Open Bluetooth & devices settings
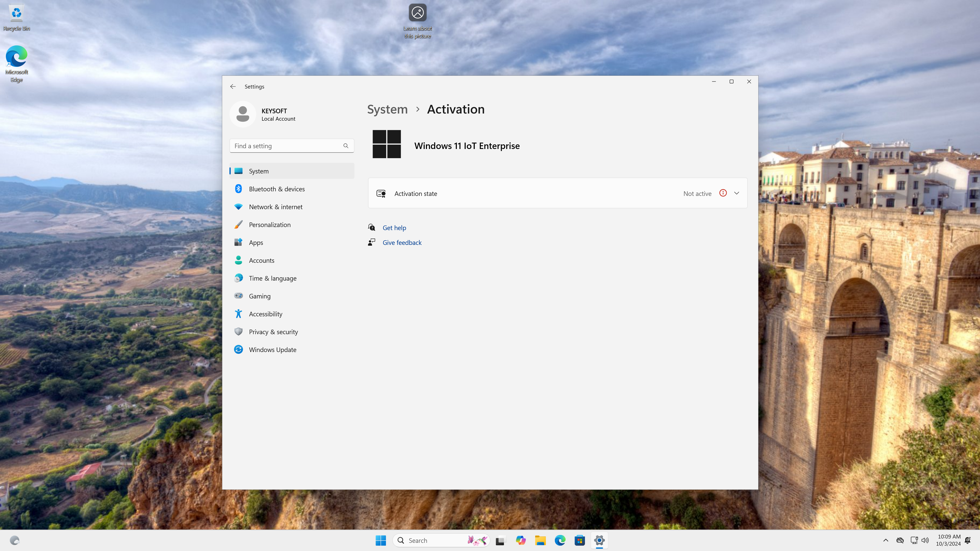Image resolution: width=980 pixels, height=551 pixels. 292,189
